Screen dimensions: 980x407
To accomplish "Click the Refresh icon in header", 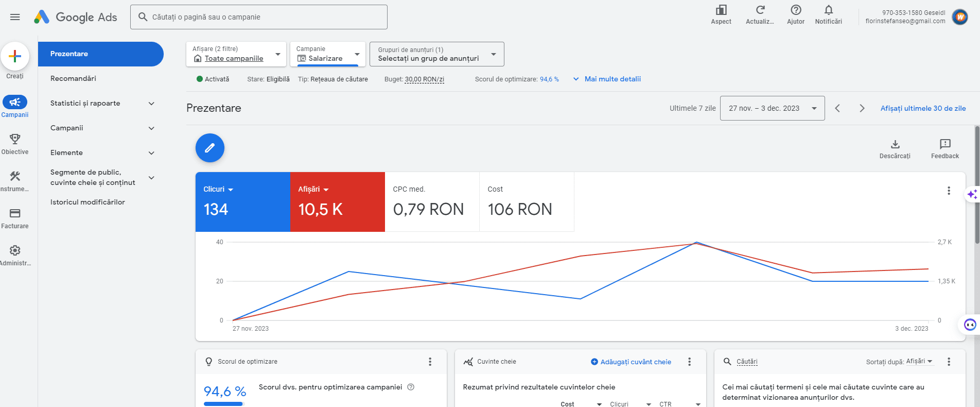I will (760, 10).
